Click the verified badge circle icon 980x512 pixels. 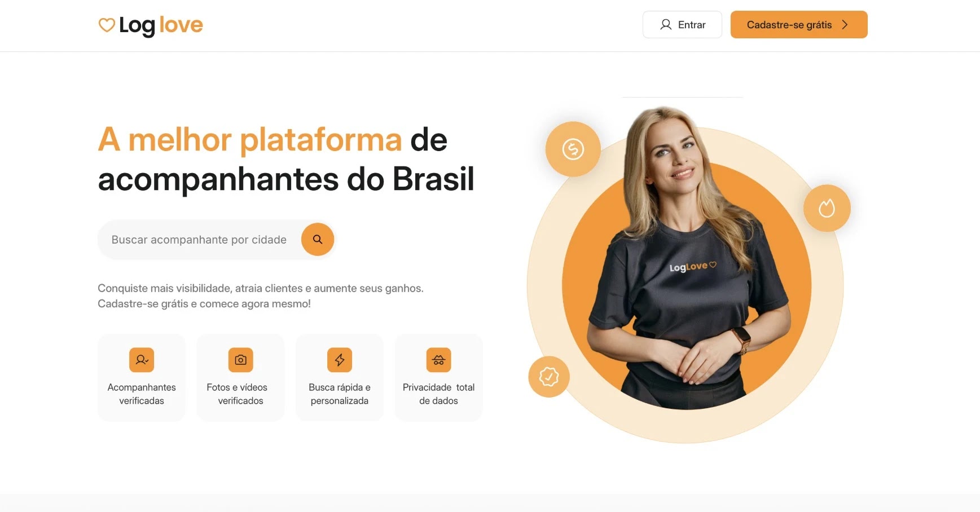point(548,377)
